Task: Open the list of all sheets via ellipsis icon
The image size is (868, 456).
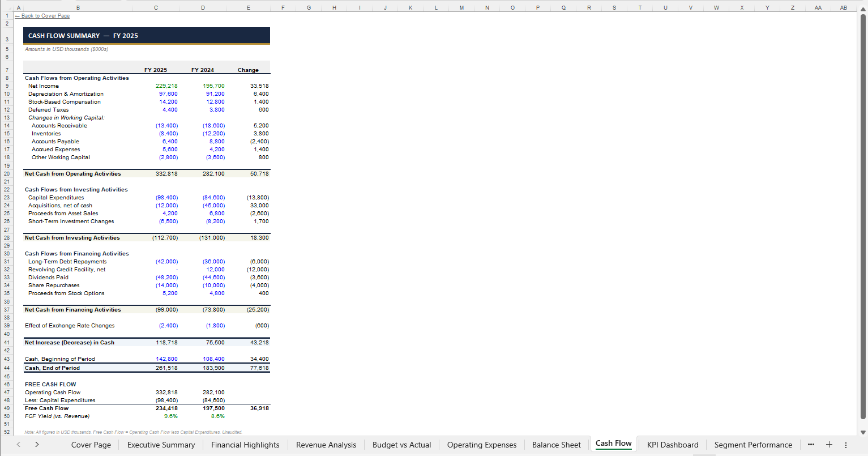Action: [811, 445]
